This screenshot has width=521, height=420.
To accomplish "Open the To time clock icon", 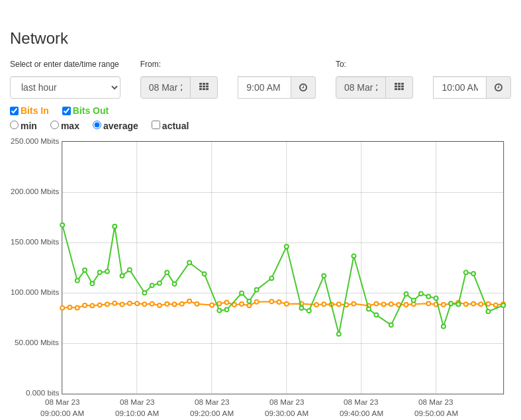I will click(498, 87).
